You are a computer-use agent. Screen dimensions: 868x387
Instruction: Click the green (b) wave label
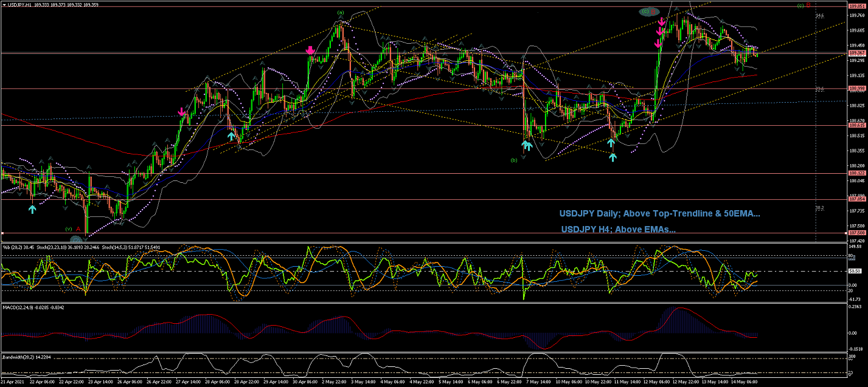(514, 160)
